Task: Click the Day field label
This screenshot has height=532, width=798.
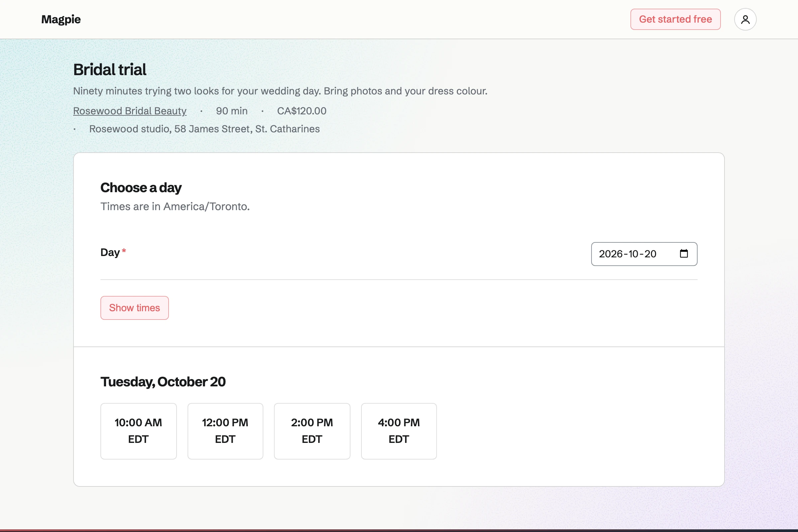Action: [110, 252]
